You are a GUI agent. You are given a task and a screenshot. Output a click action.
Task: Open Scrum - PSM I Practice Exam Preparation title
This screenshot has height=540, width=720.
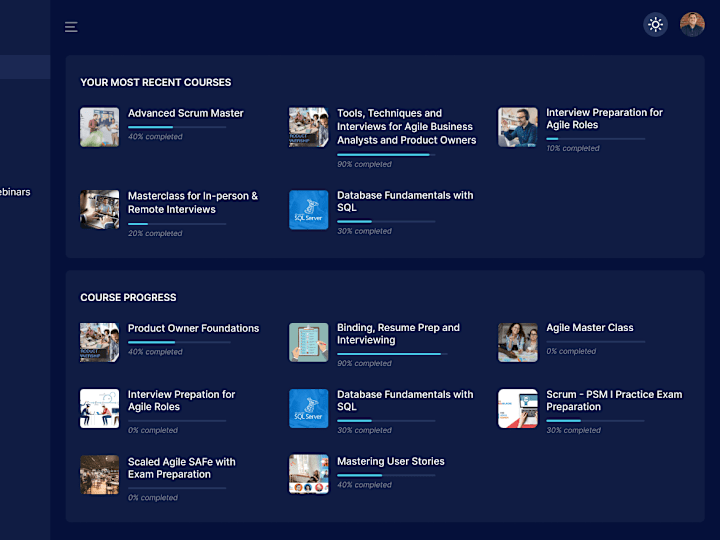point(614,400)
